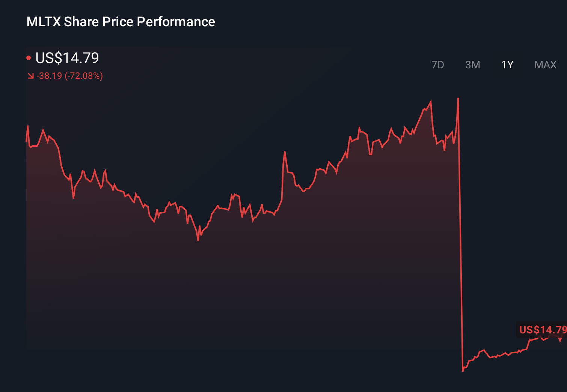Click the red price indicator dot

tap(29, 57)
